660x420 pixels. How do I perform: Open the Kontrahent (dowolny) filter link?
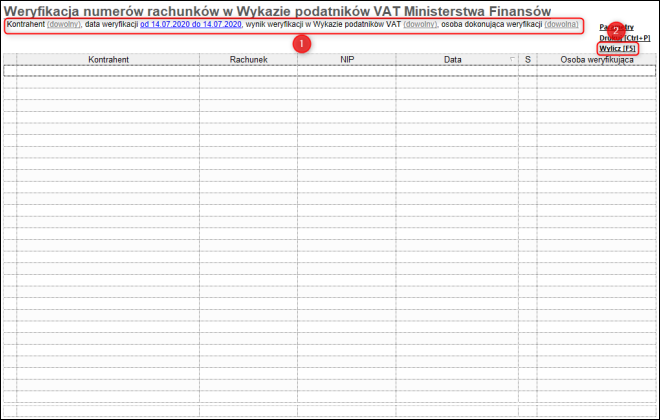[x=64, y=24]
